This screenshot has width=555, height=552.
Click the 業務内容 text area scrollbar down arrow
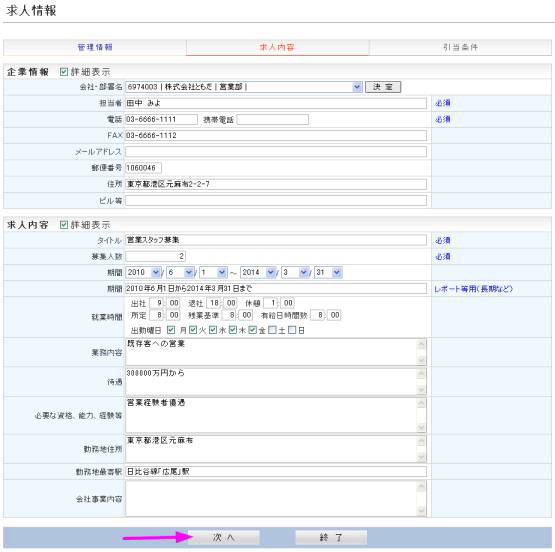(x=421, y=360)
